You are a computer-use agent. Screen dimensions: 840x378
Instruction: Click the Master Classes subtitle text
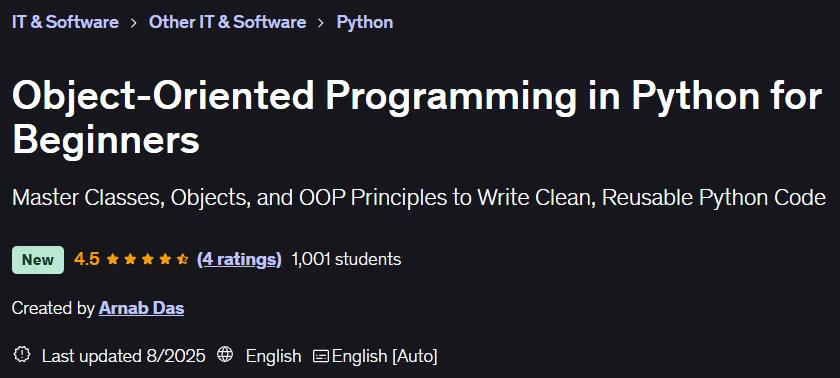coord(418,198)
